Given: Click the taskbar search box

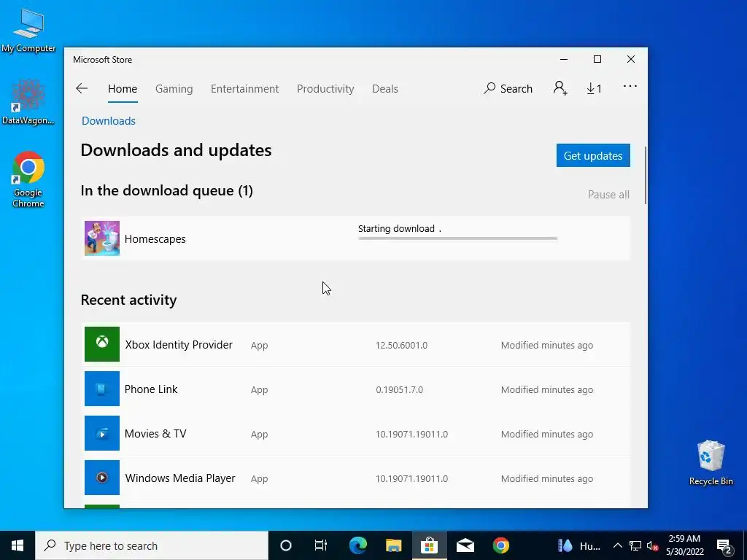Looking at the screenshot, I should pyautogui.click(x=152, y=545).
